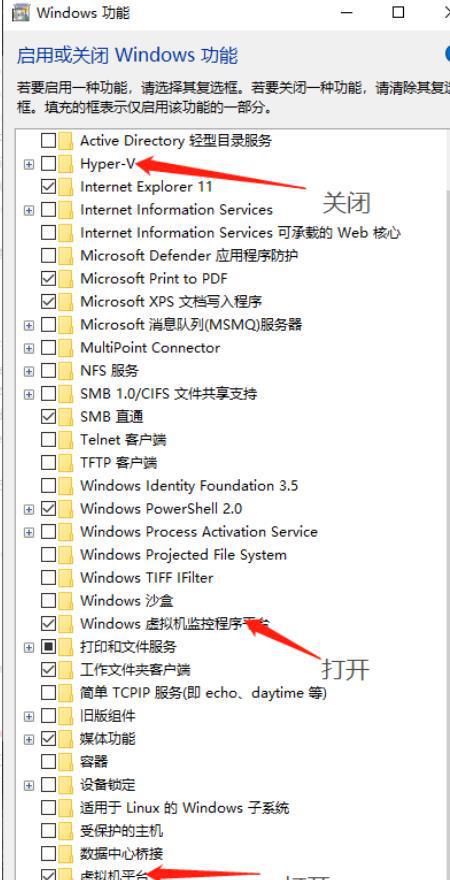Expand the Hyper-V tree node
Viewport: 450px width, 880px height.
(29, 164)
